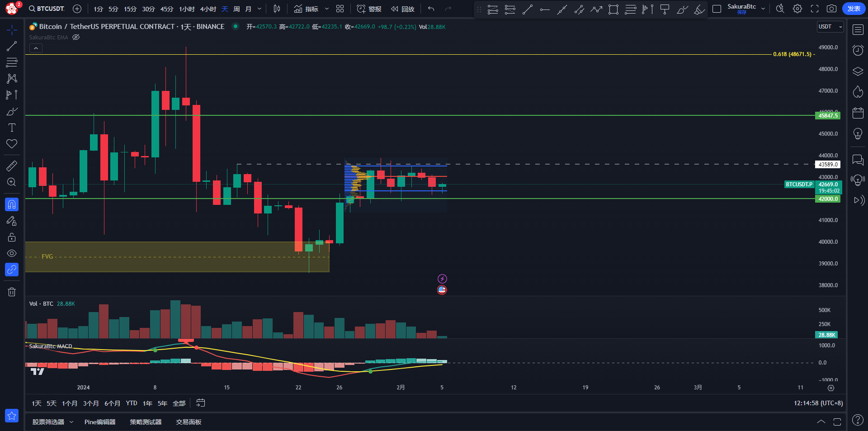Image resolution: width=868 pixels, height=431 pixels.
Task: Select the crosshair cursor tool
Action: pos(12,30)
